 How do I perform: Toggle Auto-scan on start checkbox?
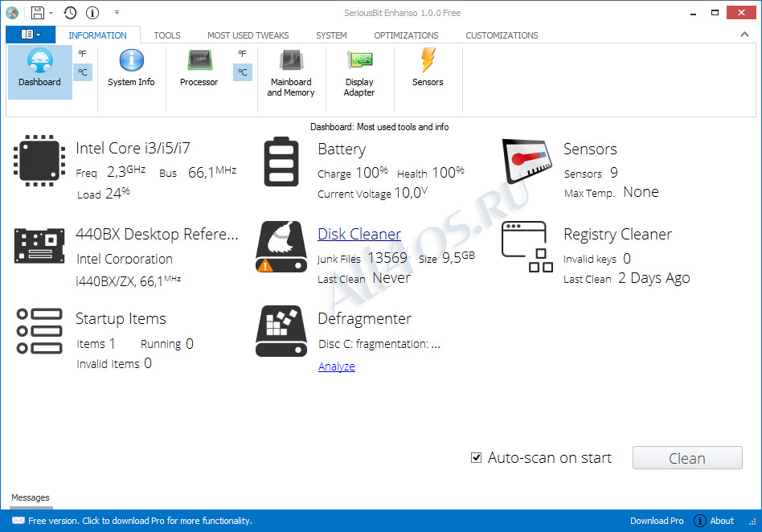pos(476,458)
